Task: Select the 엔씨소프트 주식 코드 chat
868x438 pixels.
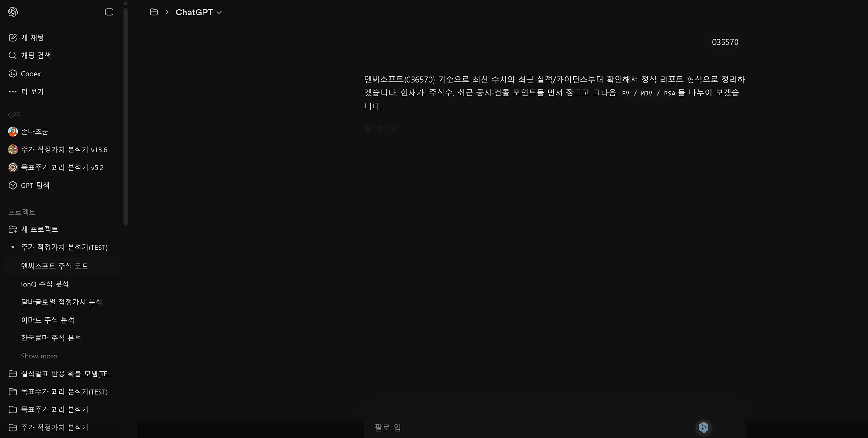Action: pyautogui.click(x=61, y=266)
